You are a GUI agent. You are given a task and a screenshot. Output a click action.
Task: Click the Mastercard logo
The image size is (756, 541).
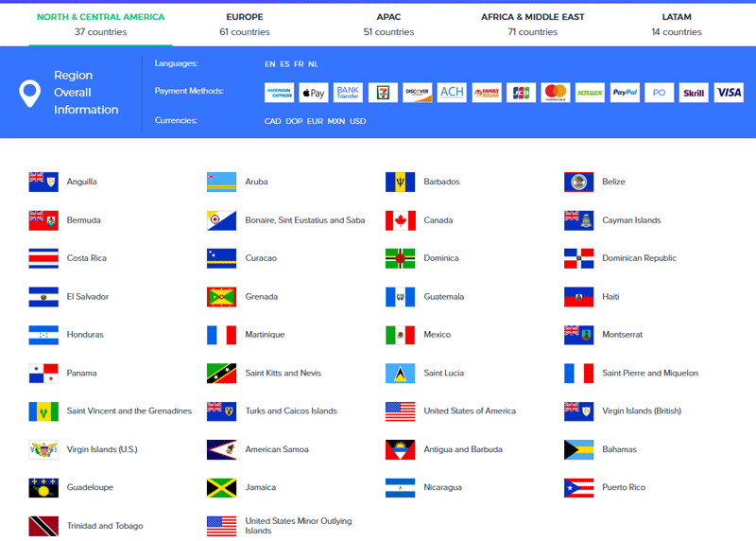556,93
